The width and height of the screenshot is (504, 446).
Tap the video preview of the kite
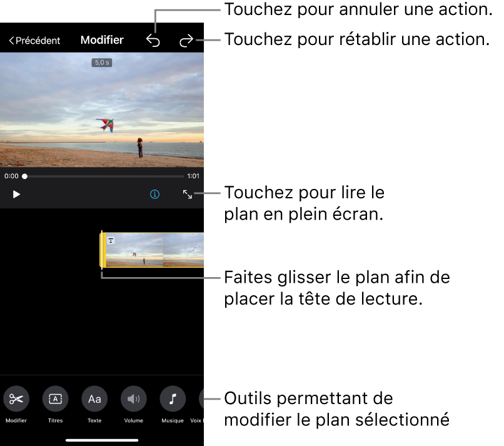[102, 110]
